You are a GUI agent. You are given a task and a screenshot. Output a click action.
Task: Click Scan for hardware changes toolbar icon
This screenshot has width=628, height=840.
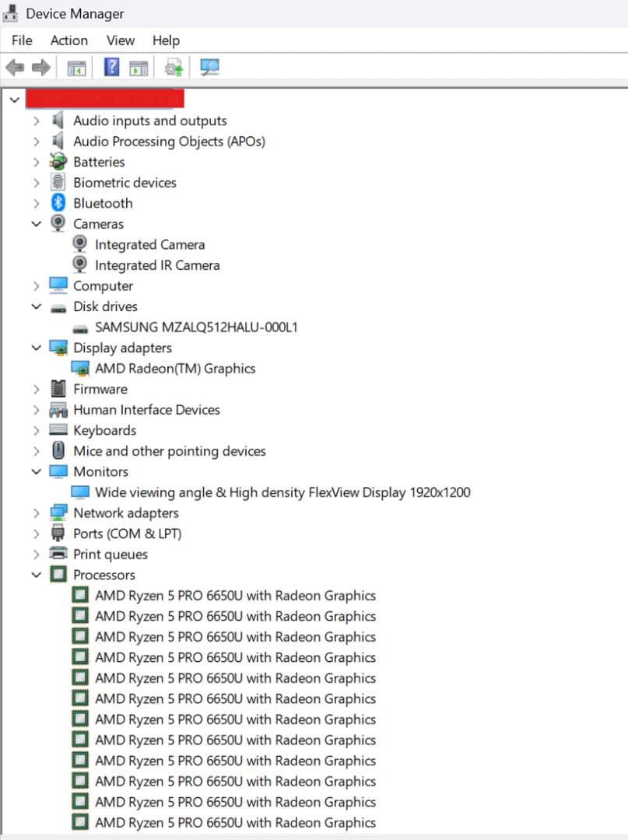click(209, 68)
